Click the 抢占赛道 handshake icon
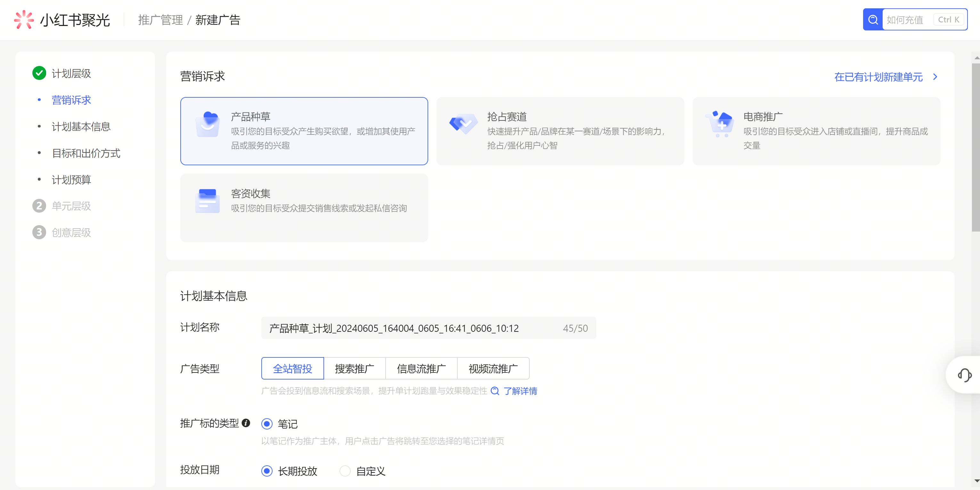 click(x=463, y=124)
